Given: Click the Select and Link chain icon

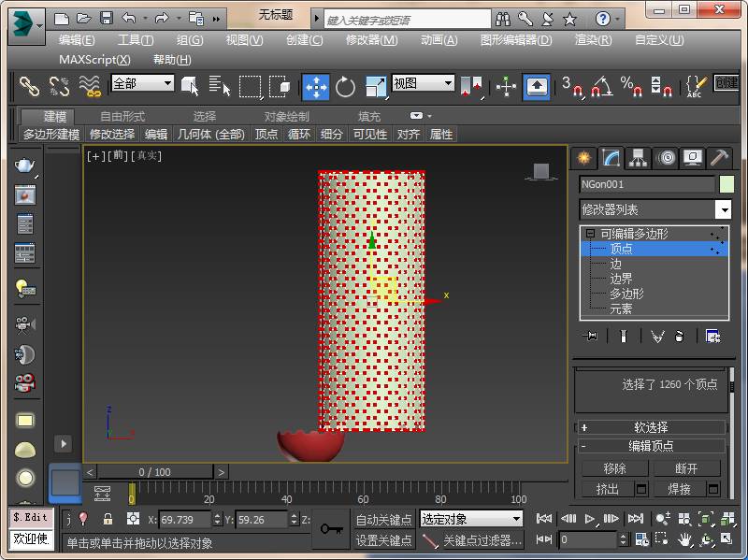Looking at the screenshot, I should [29, 87].
